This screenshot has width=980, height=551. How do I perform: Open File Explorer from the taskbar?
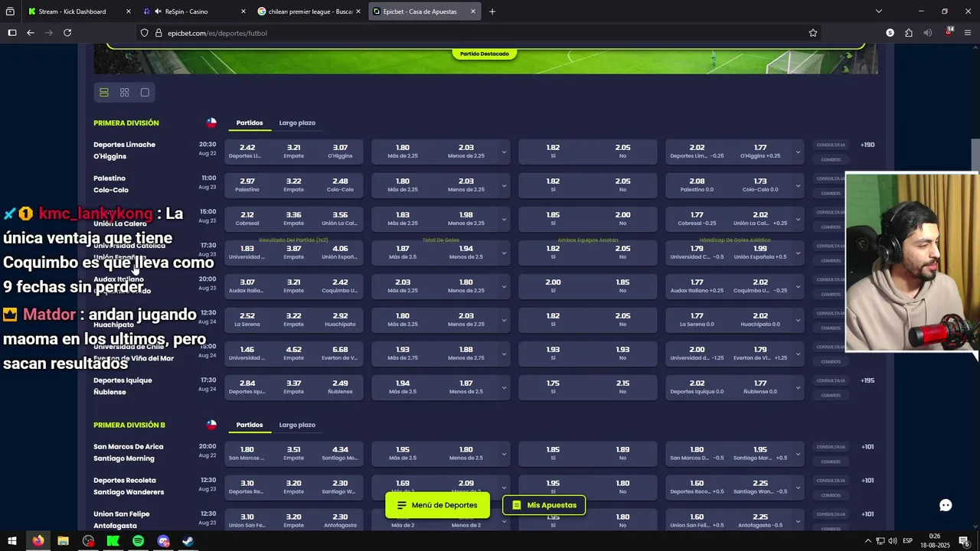[63, 541]
